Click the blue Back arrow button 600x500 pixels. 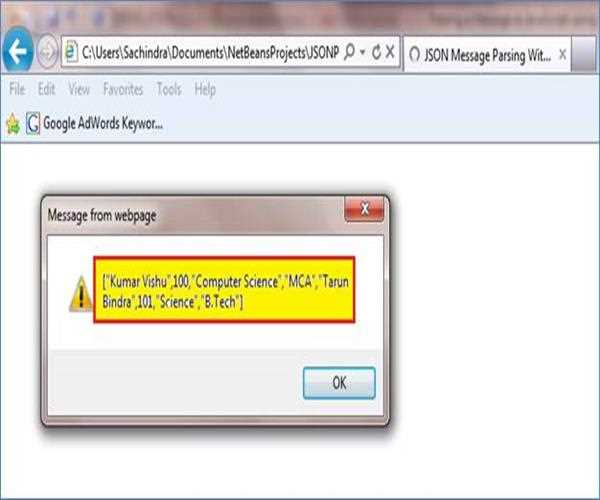pyautogui.click(x=18, y=51)
